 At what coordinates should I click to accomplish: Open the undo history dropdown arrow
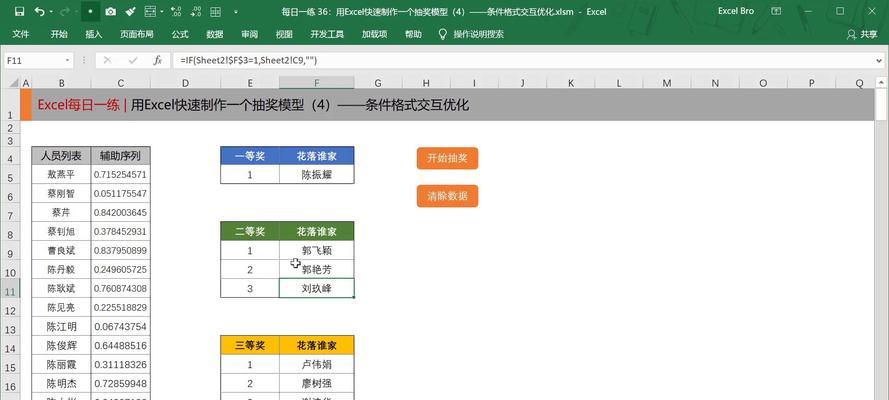coord(50,12)
